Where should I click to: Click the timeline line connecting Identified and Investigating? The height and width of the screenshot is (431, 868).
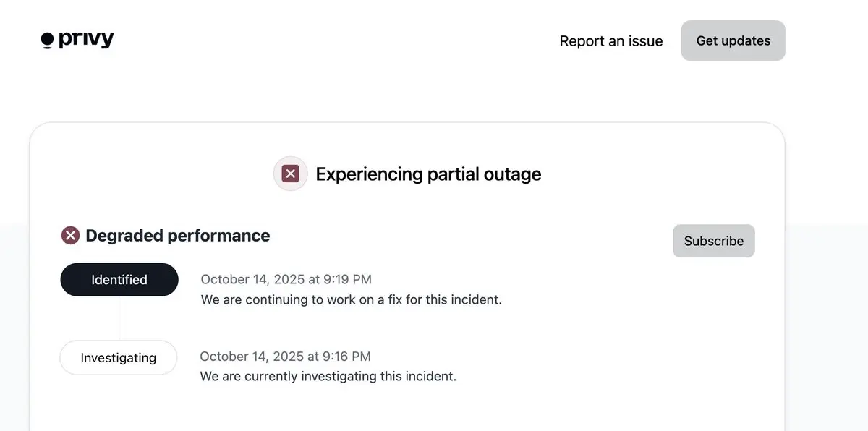(119, 318)
